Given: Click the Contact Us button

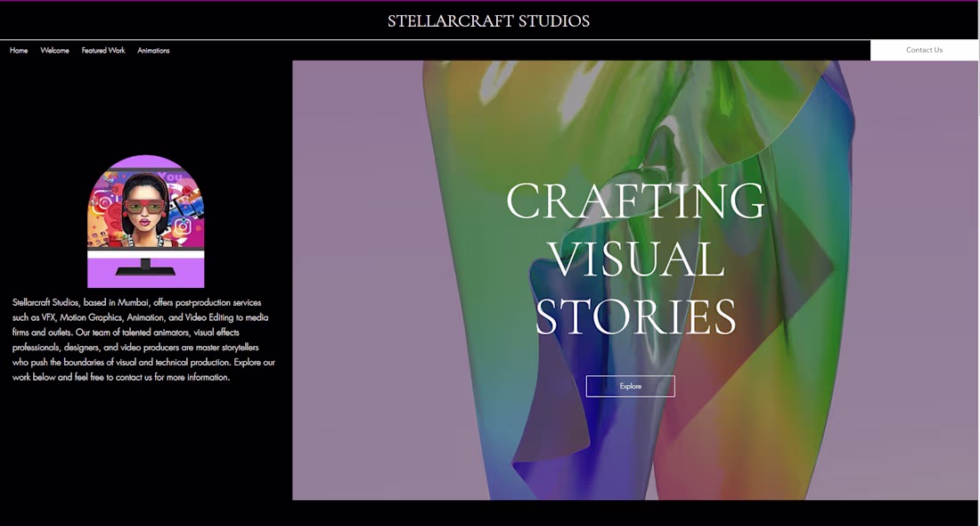Looking at the screenshot, I should point(924,50).
